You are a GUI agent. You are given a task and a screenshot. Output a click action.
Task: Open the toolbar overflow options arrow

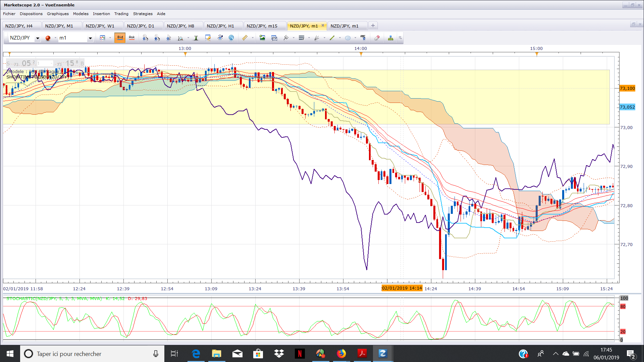click(x=400, y=38)
